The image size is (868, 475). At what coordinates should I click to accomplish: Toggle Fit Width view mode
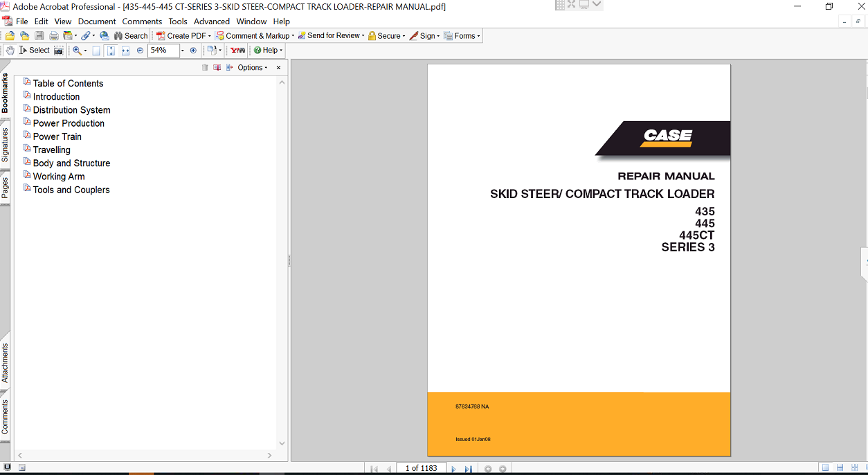pos(125,51)
